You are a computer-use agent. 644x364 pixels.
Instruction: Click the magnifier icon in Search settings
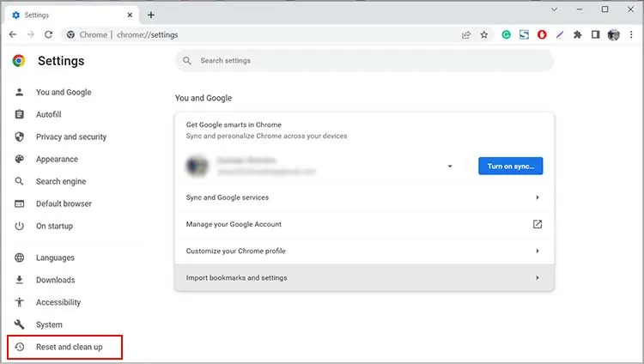click(187, 61)
